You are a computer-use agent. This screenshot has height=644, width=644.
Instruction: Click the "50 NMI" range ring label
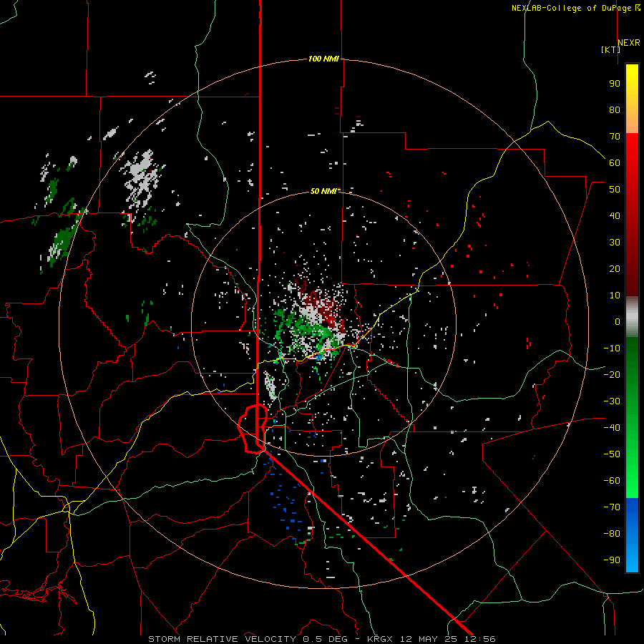tap(323, 191)
